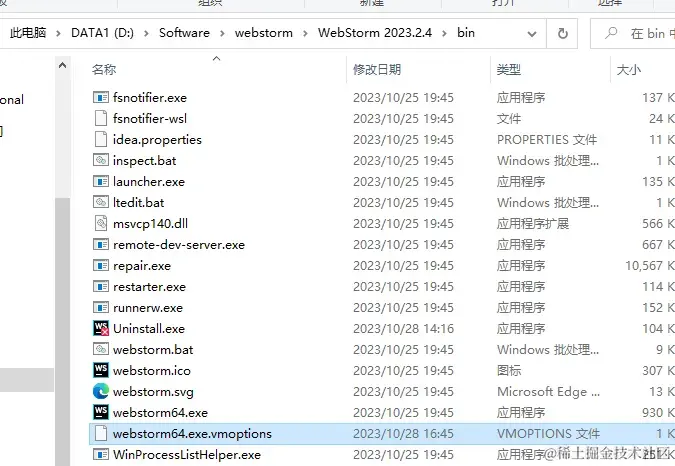Viewport: 675px width, 466px height.
Task: Select file name idea.properties
Action: (x=157, y=139)
